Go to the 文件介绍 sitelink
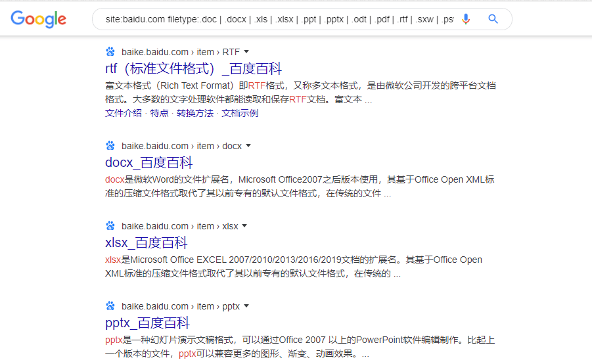Image resolution: width=592 pixels, height=364 pixels. tap(123, 113)
